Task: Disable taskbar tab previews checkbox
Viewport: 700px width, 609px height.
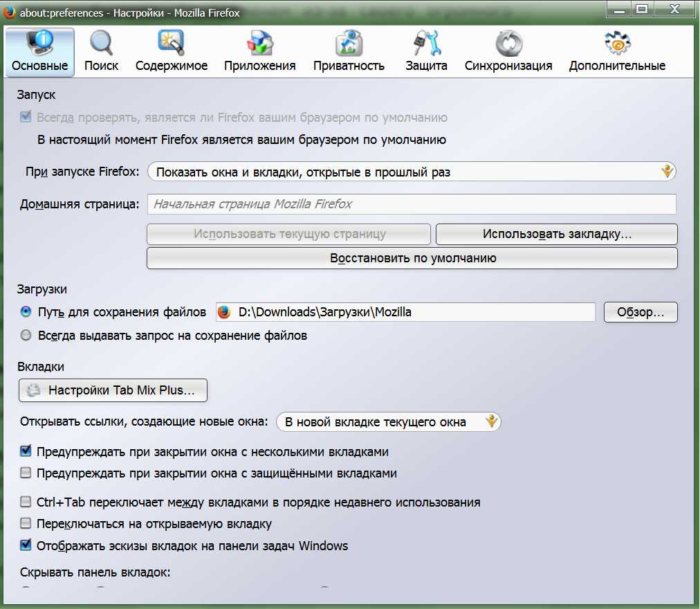Action: 26,545
